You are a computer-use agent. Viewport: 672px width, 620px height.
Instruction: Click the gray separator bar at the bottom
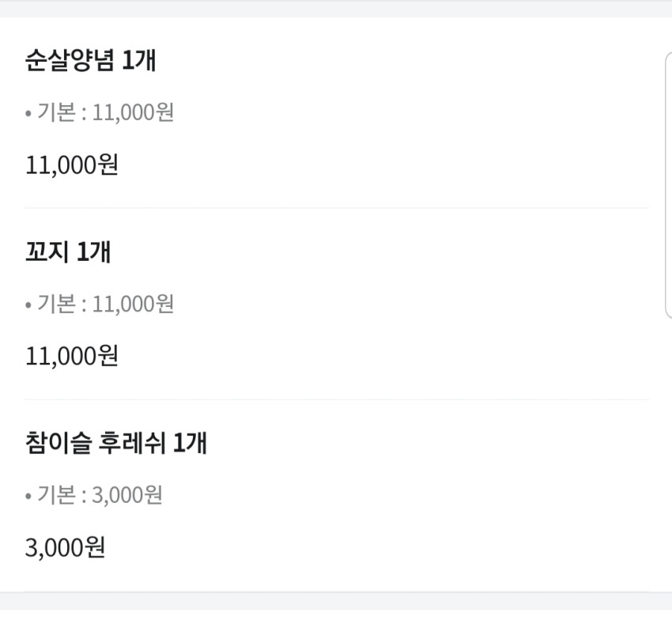336,601
